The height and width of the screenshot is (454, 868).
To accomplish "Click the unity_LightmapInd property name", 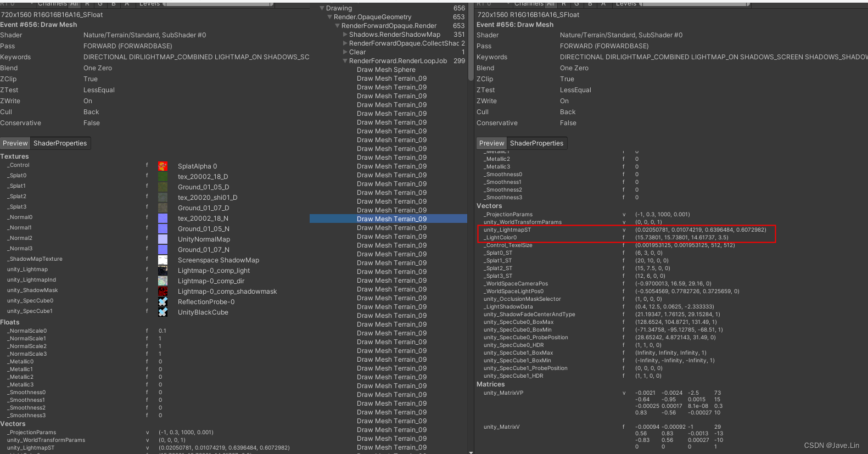I will [31, 280].
